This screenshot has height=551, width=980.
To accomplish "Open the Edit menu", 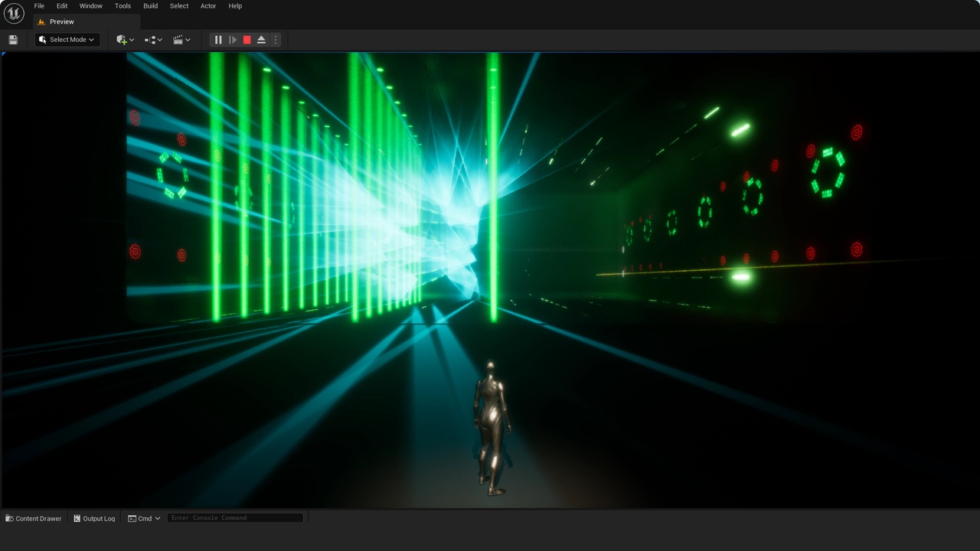I will [x=62, y=6].
